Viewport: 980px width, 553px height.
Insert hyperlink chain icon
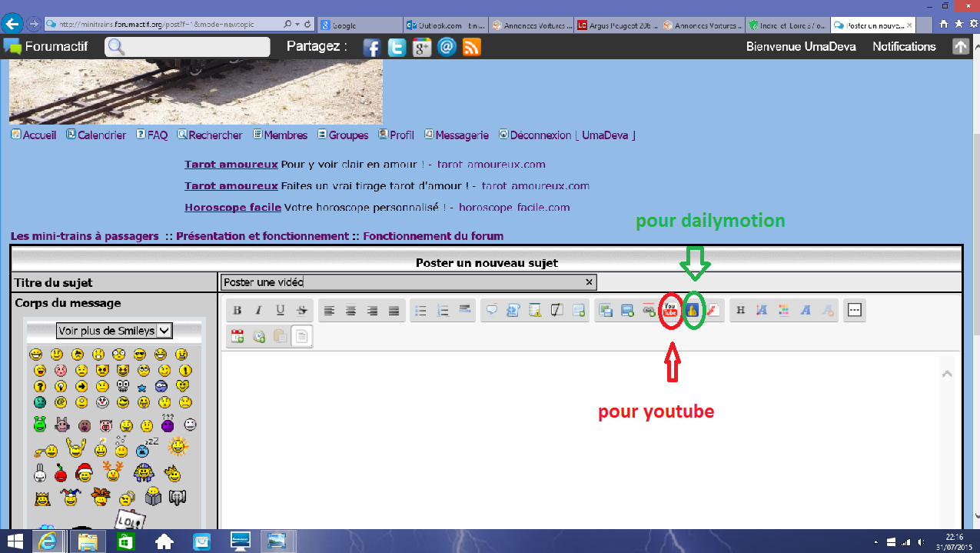point(649,311)
